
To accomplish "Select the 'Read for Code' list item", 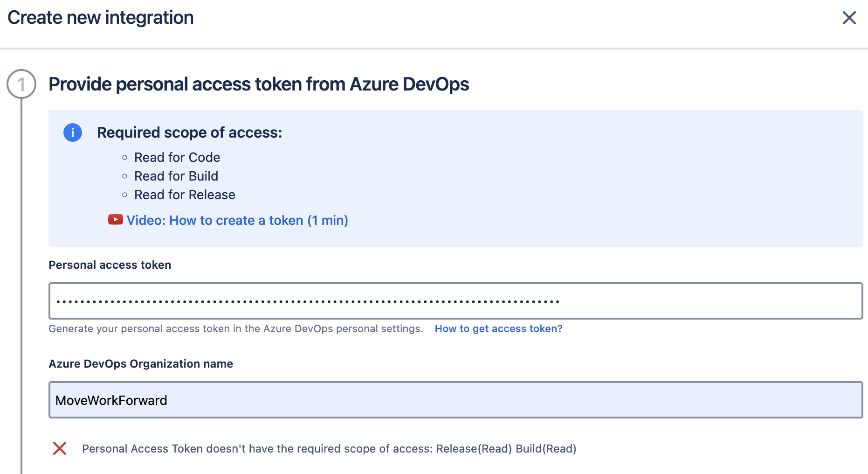I will click(177, 158).
